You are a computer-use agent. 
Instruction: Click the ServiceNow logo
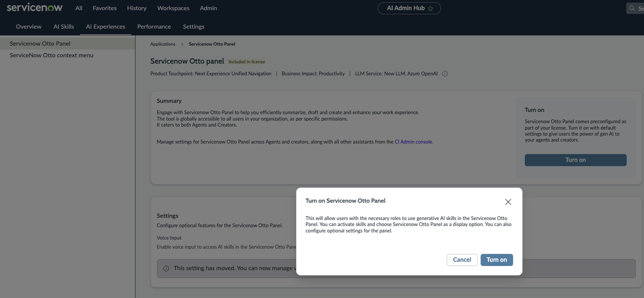click(35, 7)
